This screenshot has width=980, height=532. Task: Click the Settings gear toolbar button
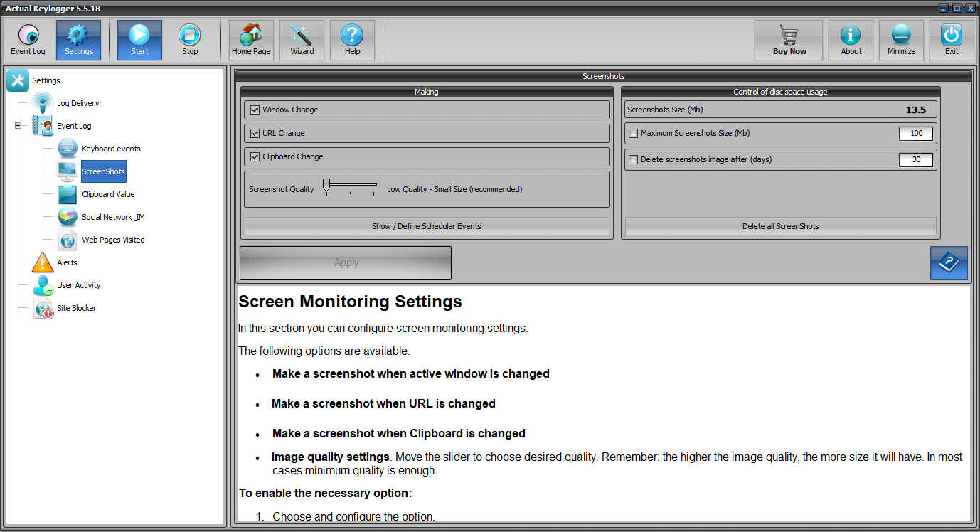coord(78,40)
